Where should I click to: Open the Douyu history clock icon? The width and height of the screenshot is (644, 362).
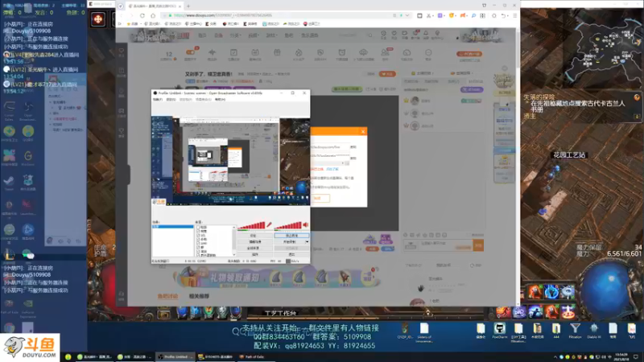[x=383, y=33]
